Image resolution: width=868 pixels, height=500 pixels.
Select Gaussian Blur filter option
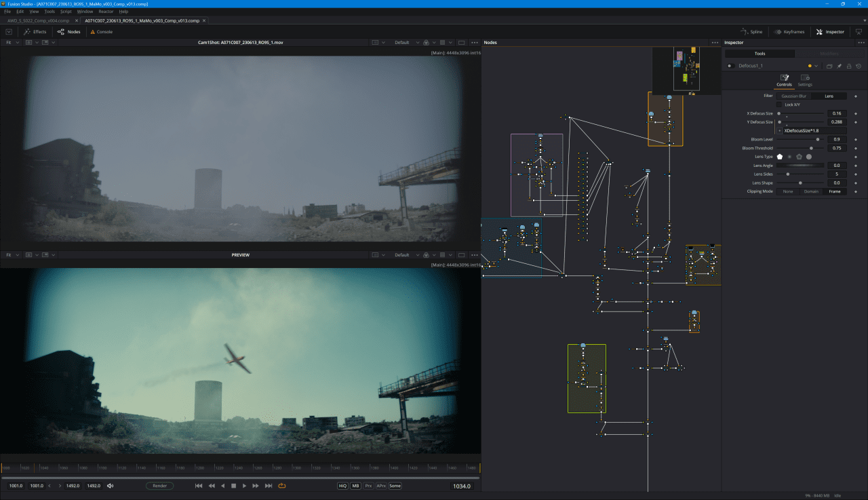pyautogui.click(x=794, y=96)
